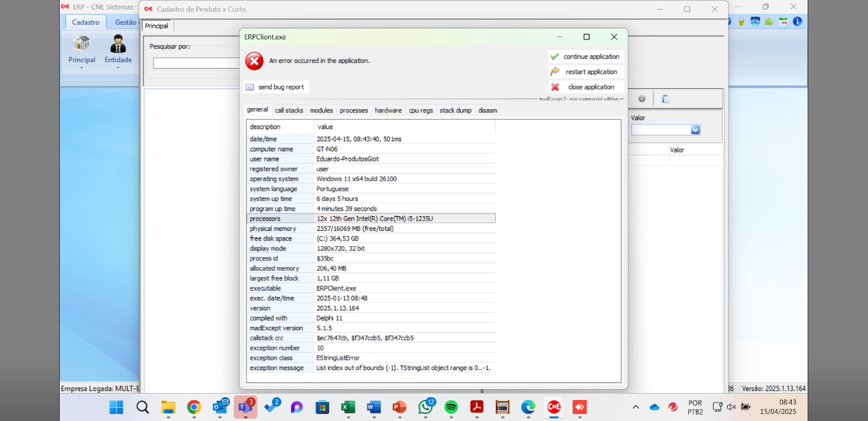Image resolution: width=868 pixels, height=421 pixels.
Task: Open the modules tab
Action: [x=321, y=111]
